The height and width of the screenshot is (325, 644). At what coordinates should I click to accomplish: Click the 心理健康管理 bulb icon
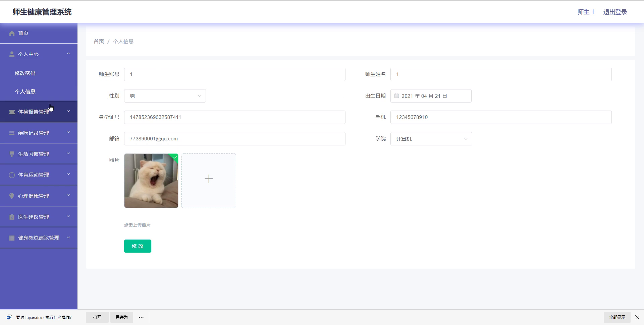click(x=12, y=196)
